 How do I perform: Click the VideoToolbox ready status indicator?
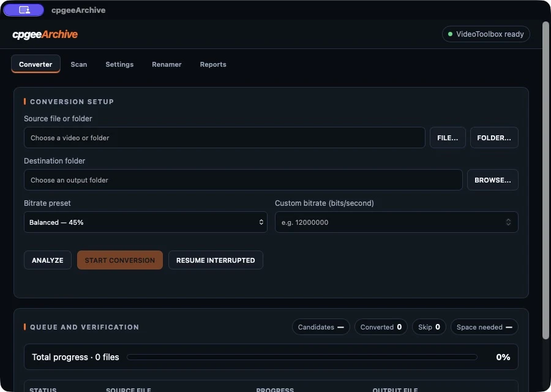[x=485, y=34]
